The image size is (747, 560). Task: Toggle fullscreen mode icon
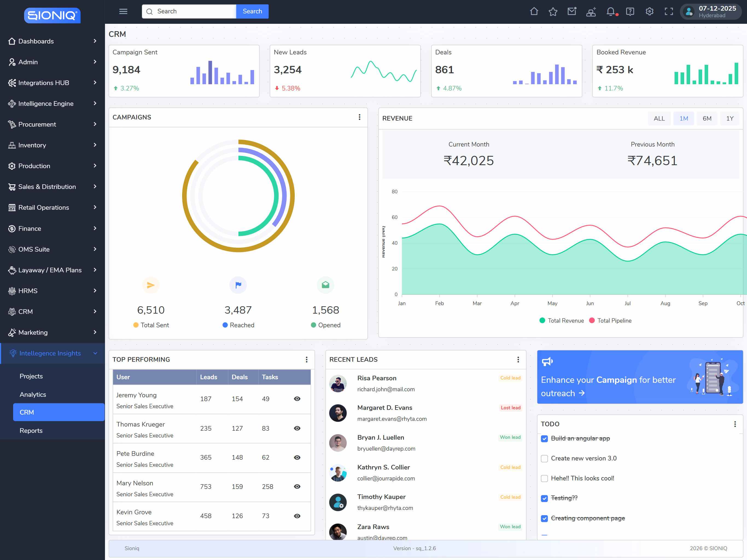669,11
